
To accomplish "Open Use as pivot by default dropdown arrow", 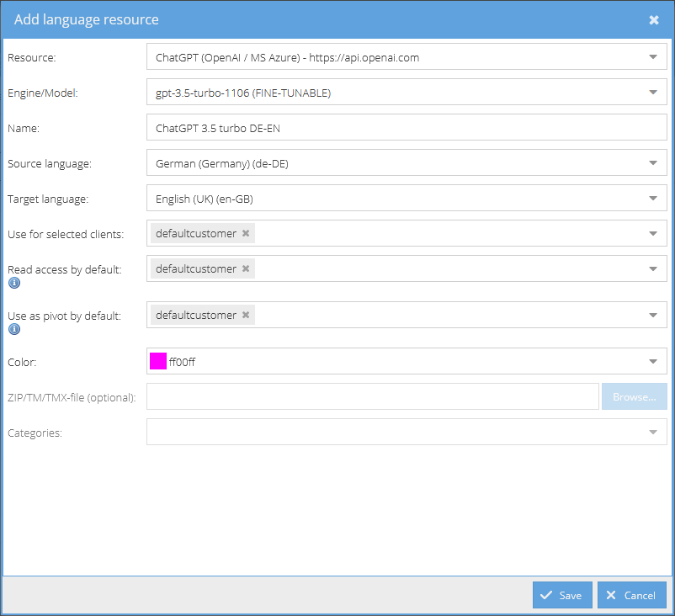I will [x=653, y=315].
